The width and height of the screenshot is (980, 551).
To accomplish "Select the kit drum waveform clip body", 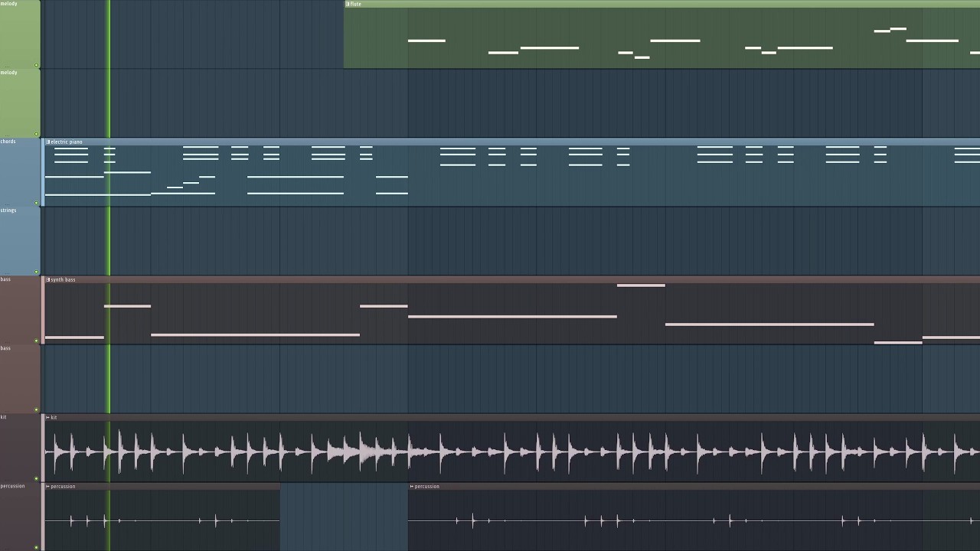I will pos(511,452).
